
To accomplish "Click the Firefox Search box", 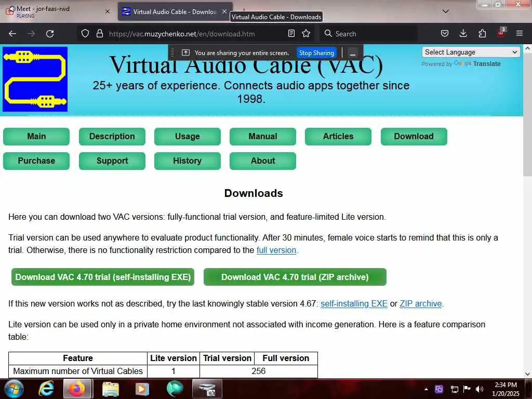I will 368,34.
